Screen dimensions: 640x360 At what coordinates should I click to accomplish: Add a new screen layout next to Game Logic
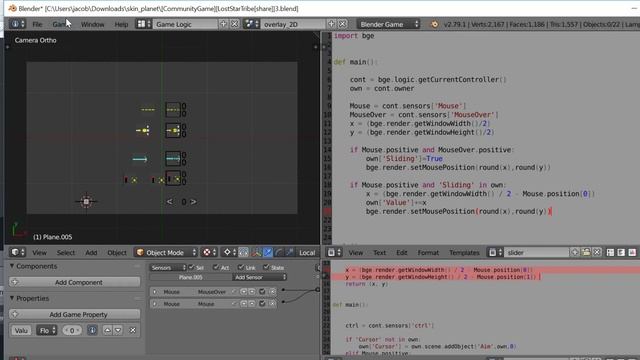click(223, 24)
